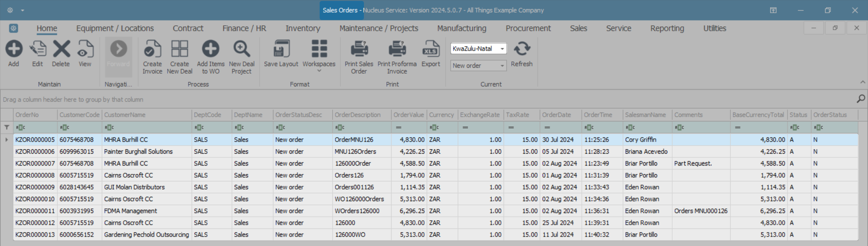The image size is (868, 246).
Task: Click the Create Invoice icon
Action: coord(152,49)
